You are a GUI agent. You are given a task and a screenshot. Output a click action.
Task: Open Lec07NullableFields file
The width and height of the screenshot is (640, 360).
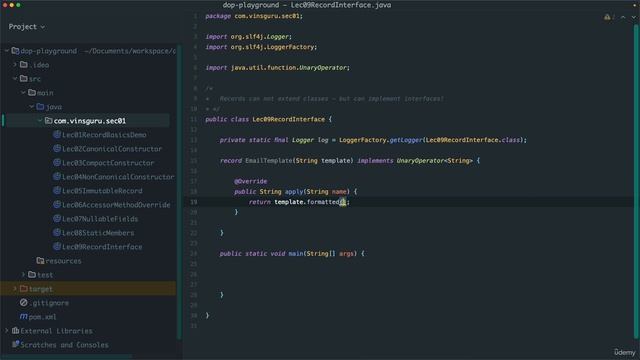100,219
